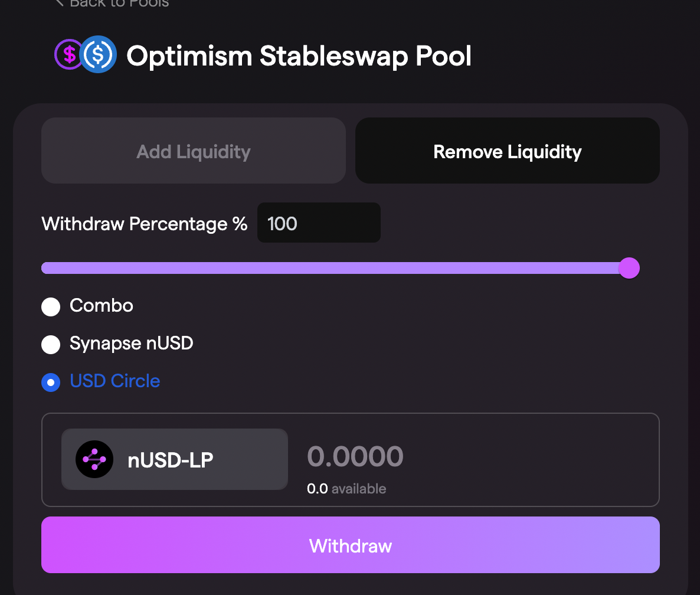The image size is (700, 595).
Task: Click the USD Circle label text
Action: (115, 381)
